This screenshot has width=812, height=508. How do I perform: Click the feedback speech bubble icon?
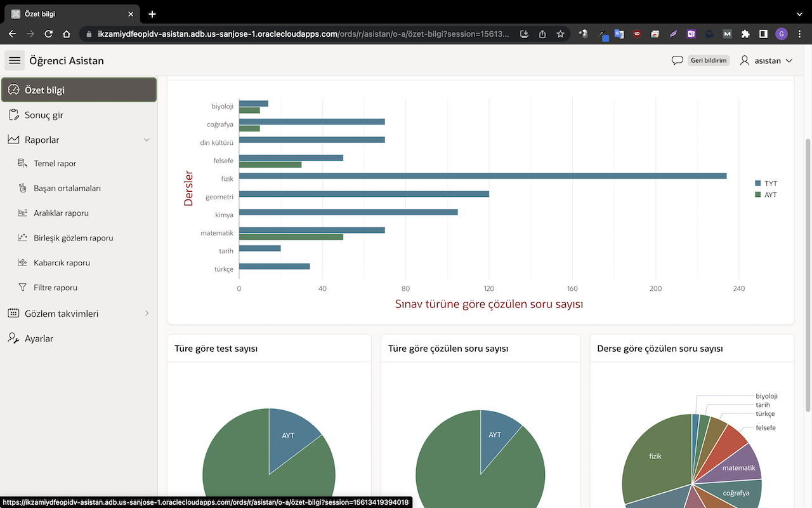pyautogui.click(x=677, y=60)
